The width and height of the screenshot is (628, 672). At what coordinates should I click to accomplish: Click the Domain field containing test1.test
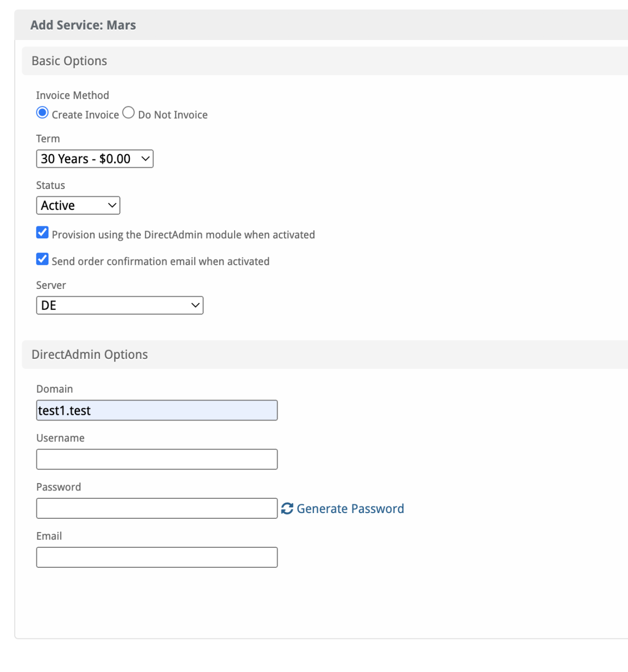(157, 410)
